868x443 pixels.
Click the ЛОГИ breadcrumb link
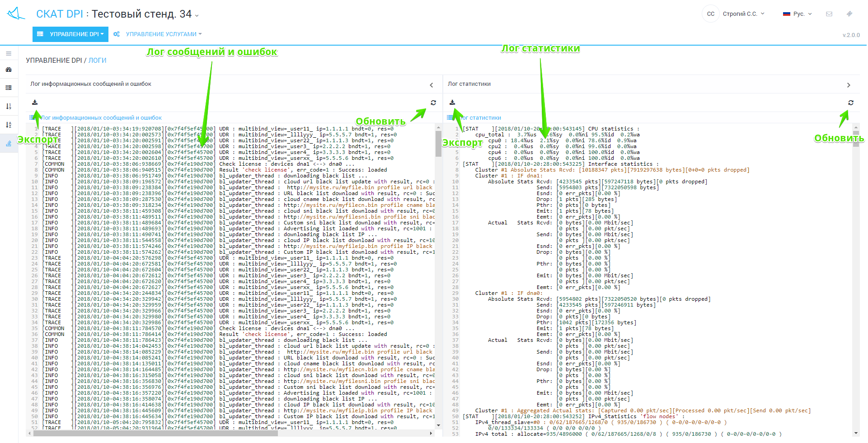click(x=97, y=61)
